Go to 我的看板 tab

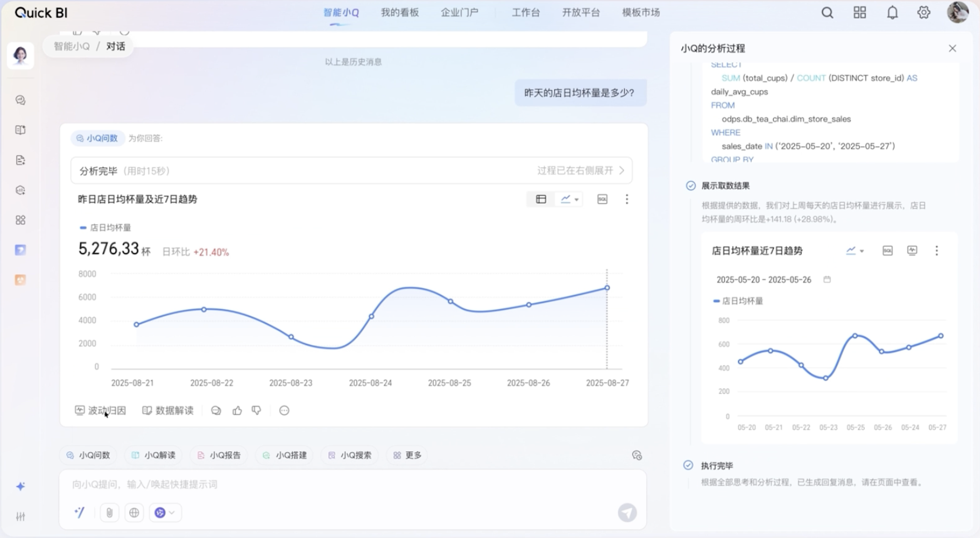tap(400, 13)
